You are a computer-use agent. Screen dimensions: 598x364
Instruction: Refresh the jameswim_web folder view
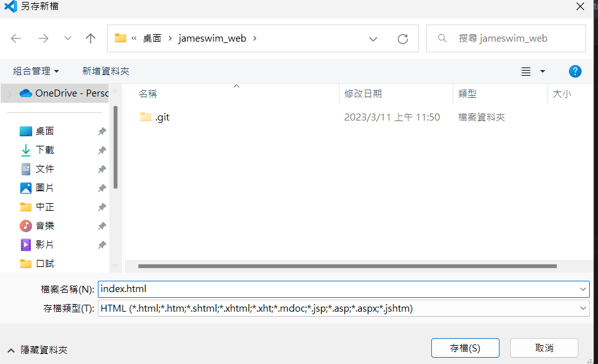[403, 38]
